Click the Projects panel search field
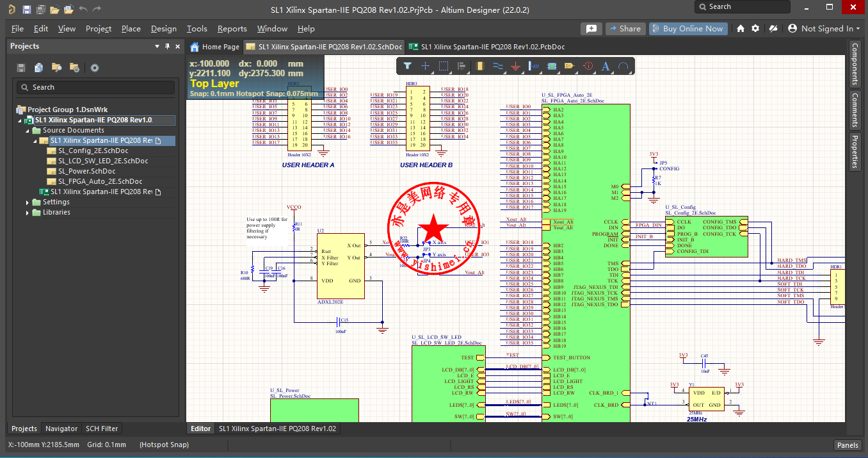868x458 pixels. coord(95,87)
